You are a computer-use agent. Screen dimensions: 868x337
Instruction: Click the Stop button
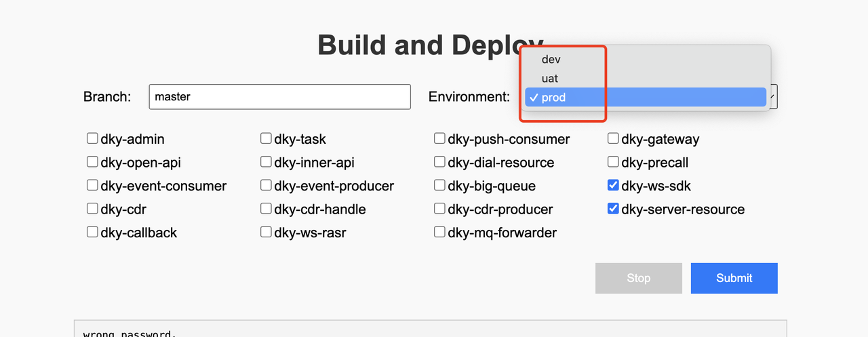coord(638,278)
